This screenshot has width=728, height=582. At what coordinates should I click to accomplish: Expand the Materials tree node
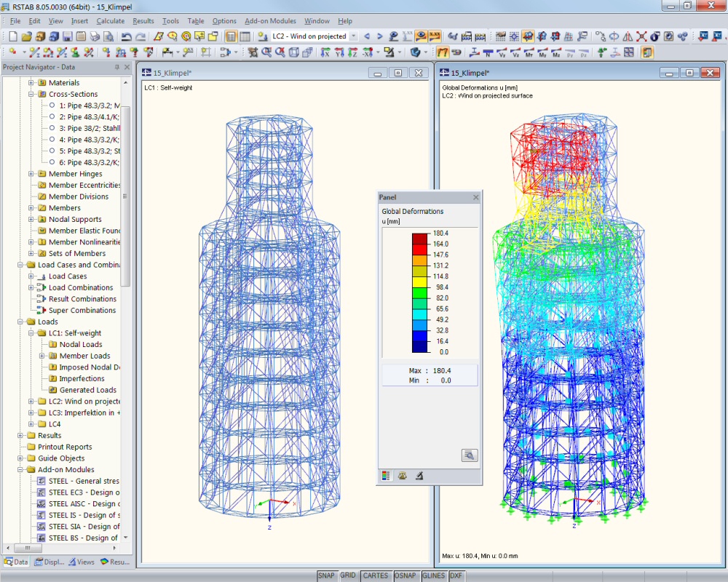pyautogui.click(x=31, y=83)
